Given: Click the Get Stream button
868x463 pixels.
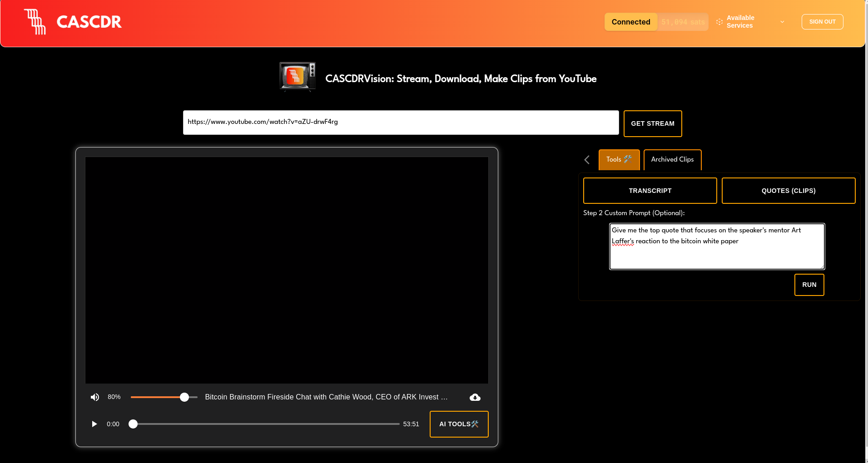Looking at the screenshot, I should 652,123.
